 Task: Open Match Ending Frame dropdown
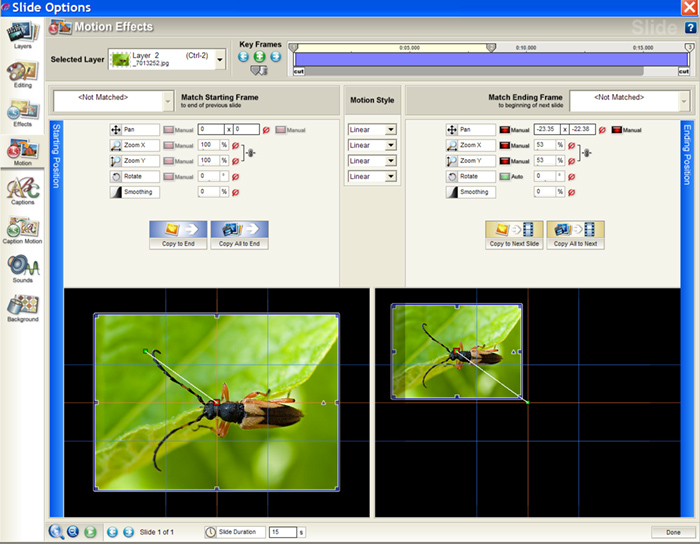tap(684, 102)
